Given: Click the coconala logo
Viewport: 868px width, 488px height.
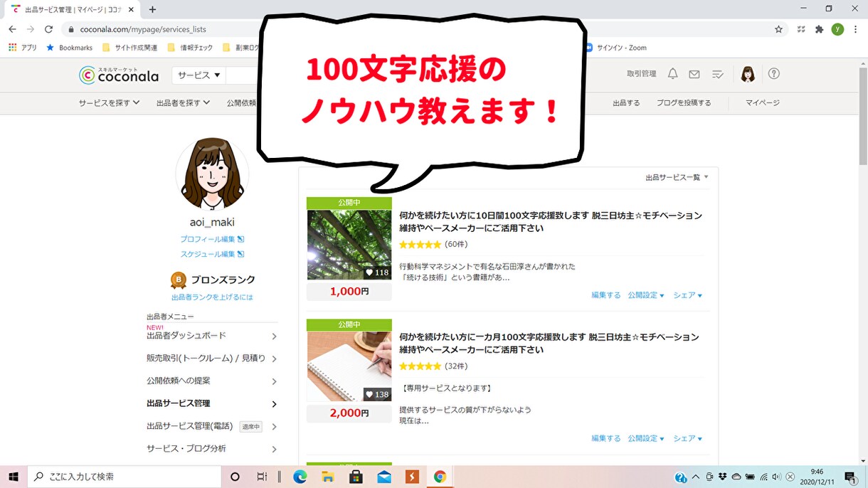Looking at the screenshot, I should (x=119, y=75).
